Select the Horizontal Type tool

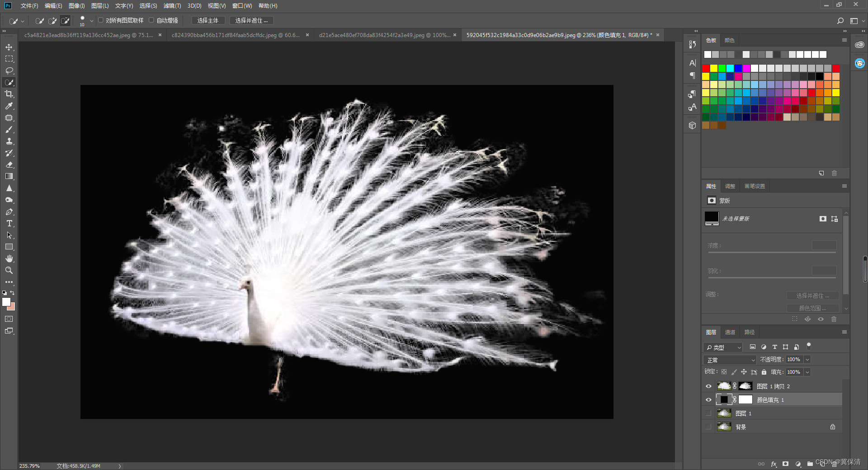click(9, 223)
